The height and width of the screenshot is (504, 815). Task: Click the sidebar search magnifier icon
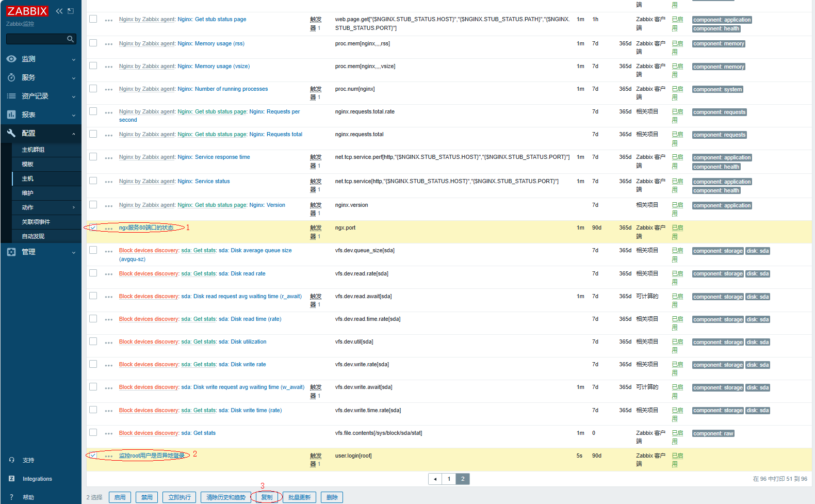tap(70, 39)
